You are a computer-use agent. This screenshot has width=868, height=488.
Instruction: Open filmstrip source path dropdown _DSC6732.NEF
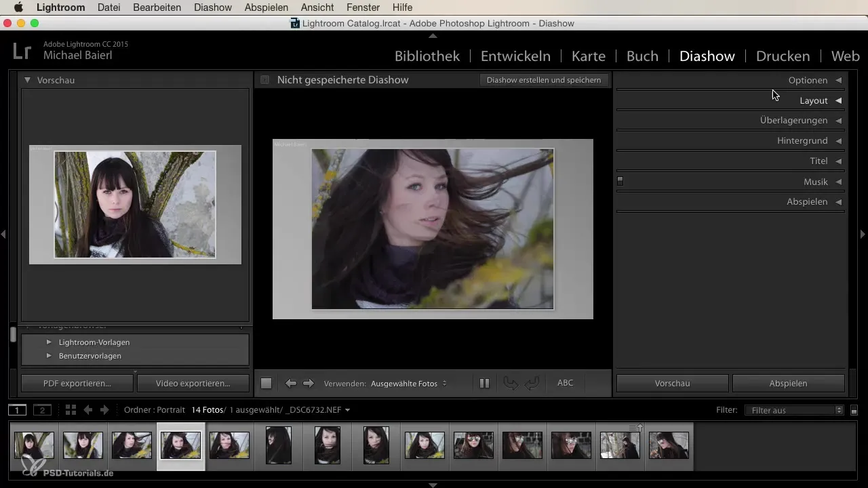(319, 410)
